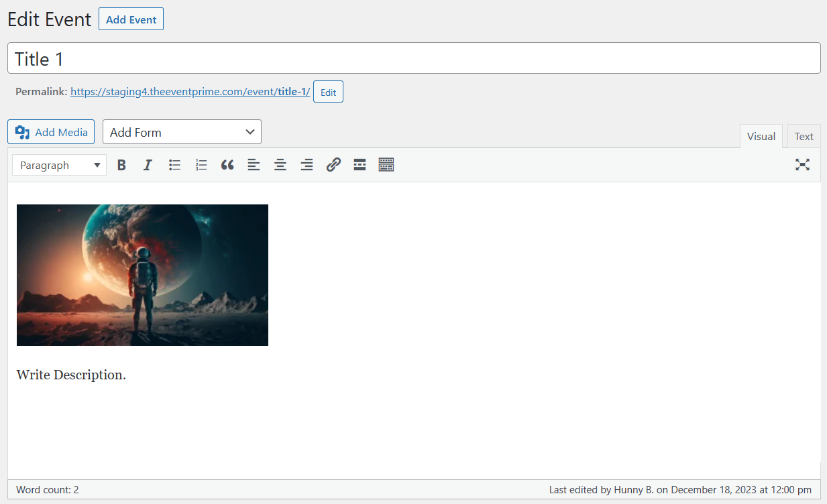Viewport: 827px width, 504px height.
Task: Insert Read More tag
Action: [360, 165]
